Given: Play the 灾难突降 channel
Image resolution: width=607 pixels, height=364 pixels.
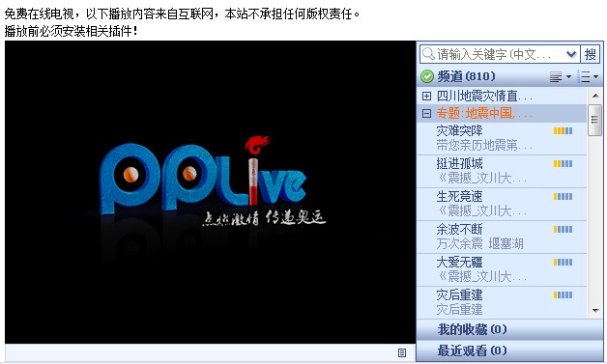Looking at the screenshot, I should [502, 138].
